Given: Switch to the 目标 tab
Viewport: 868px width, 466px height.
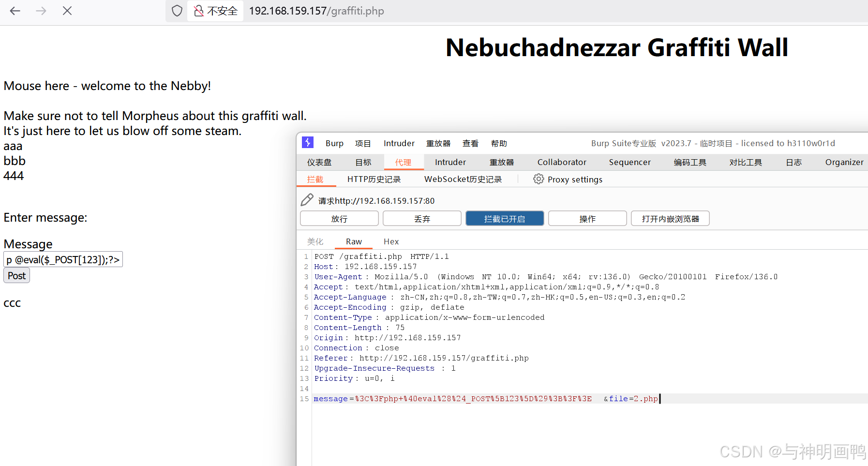Looking at the screenshot, I should (x=363, y=162).
